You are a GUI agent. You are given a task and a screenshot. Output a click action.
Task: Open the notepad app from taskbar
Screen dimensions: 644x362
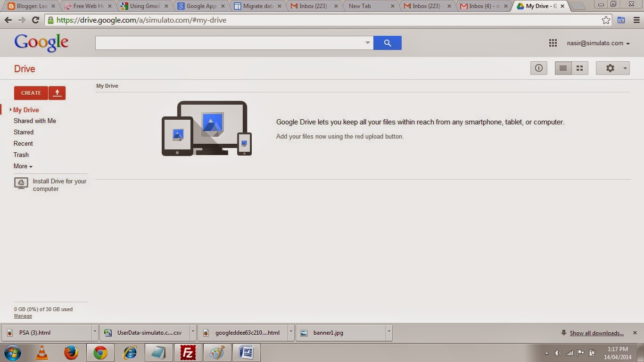[x=158, y=353]
